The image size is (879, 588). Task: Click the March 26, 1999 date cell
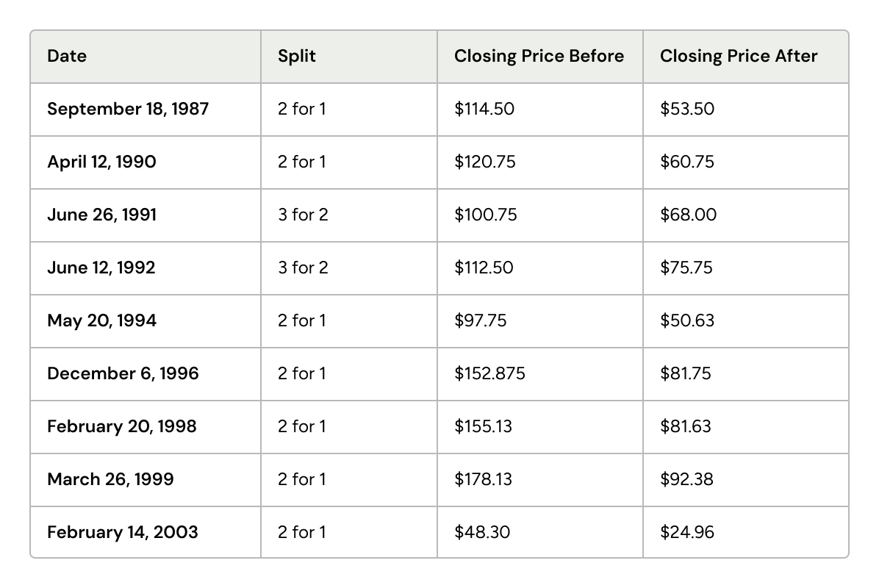110,479
